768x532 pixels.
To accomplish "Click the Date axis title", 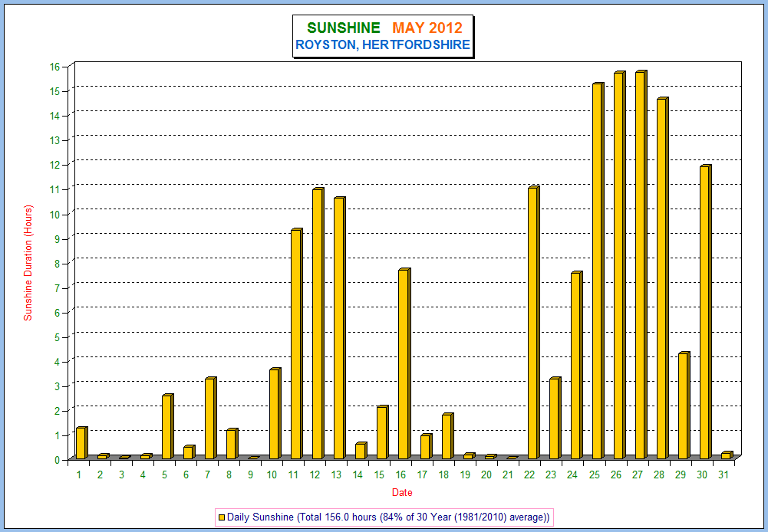I will (x=402, y=493).
